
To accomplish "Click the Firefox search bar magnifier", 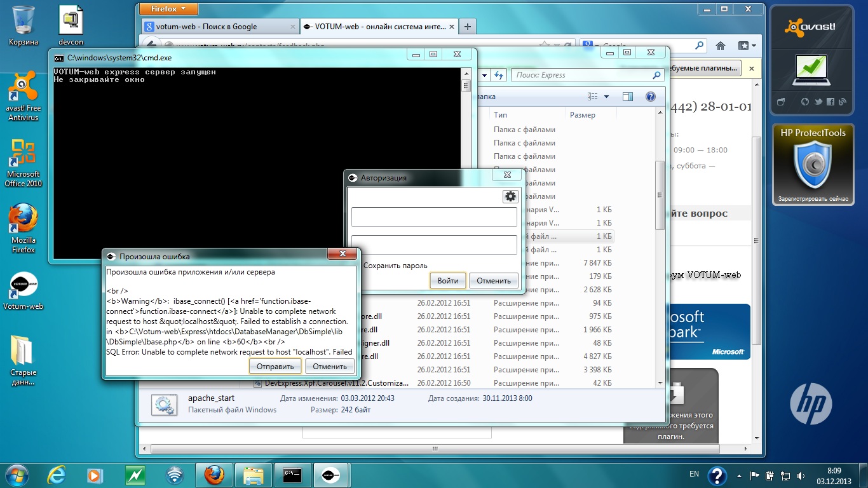I will 699,46.
